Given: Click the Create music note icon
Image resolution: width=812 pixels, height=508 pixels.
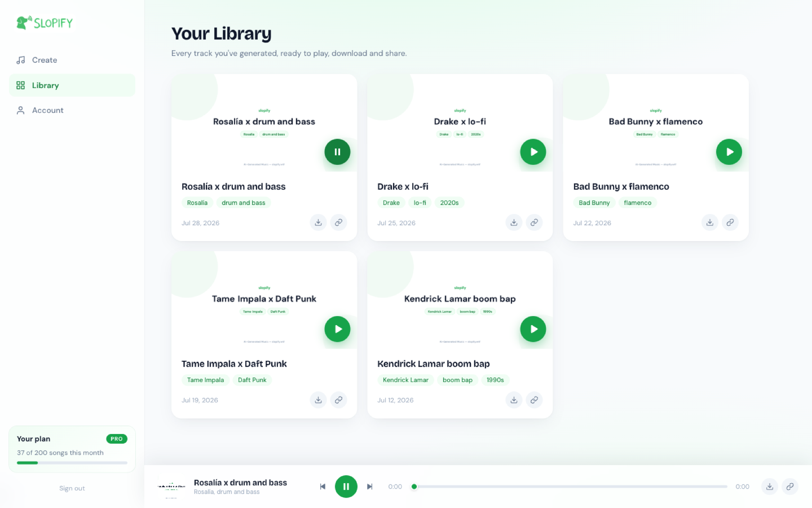Looking at the screenshot, I should coord(21,60).
